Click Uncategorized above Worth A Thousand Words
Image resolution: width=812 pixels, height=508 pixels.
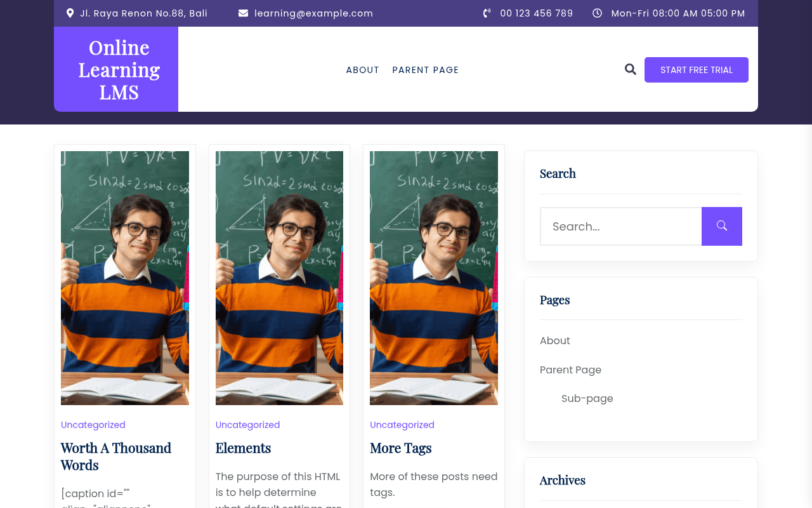[x=93, y=425]
